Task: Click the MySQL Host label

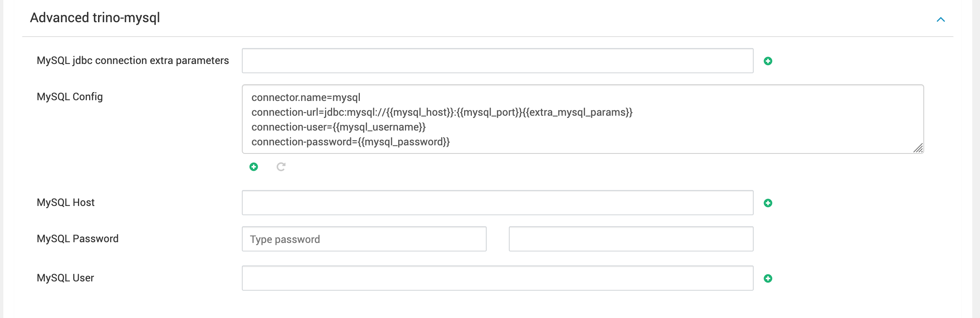Action: (x=65, y=202)
